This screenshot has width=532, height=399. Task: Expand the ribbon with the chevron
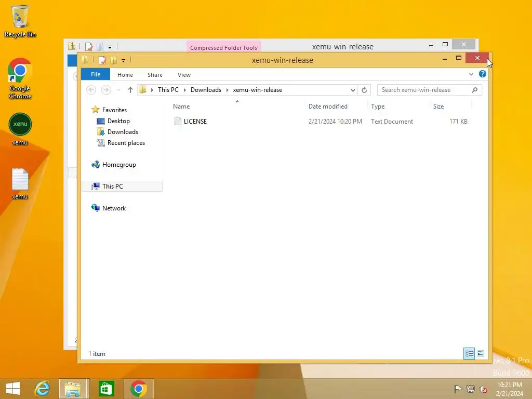[471, 74]
